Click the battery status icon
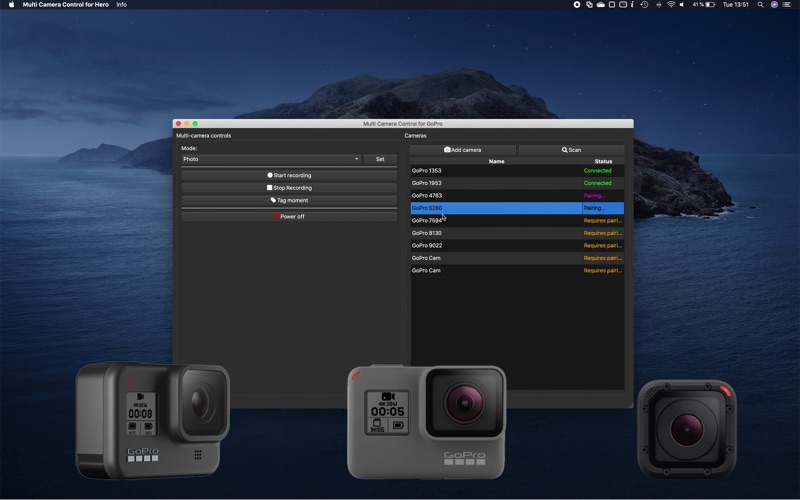The image size is (800, 500). 710,5
